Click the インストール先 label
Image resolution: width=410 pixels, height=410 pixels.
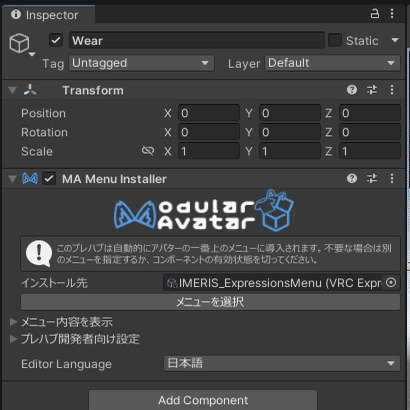[54, 283]
